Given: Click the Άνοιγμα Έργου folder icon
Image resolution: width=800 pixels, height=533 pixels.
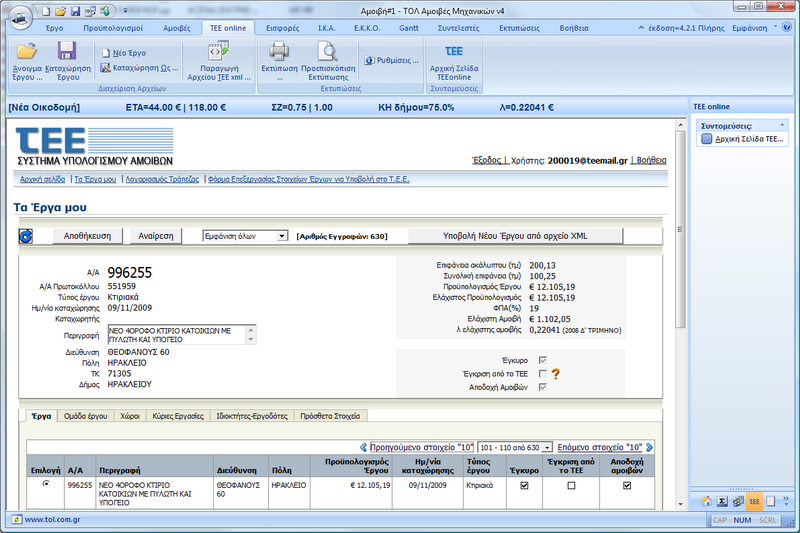Looking at the screenshot, I should pyautogui.click(x=27, y=52).
